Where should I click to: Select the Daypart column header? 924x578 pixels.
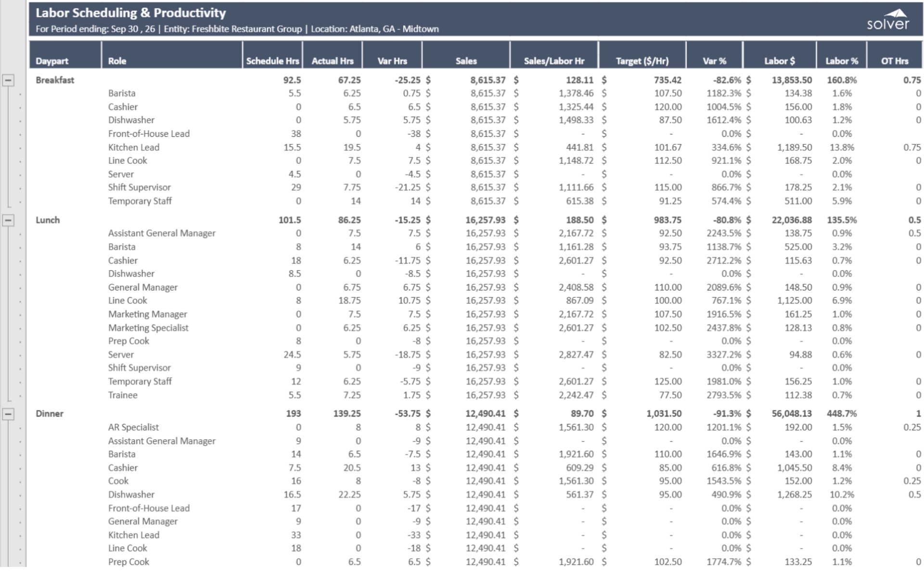click(x=52, y=61)
